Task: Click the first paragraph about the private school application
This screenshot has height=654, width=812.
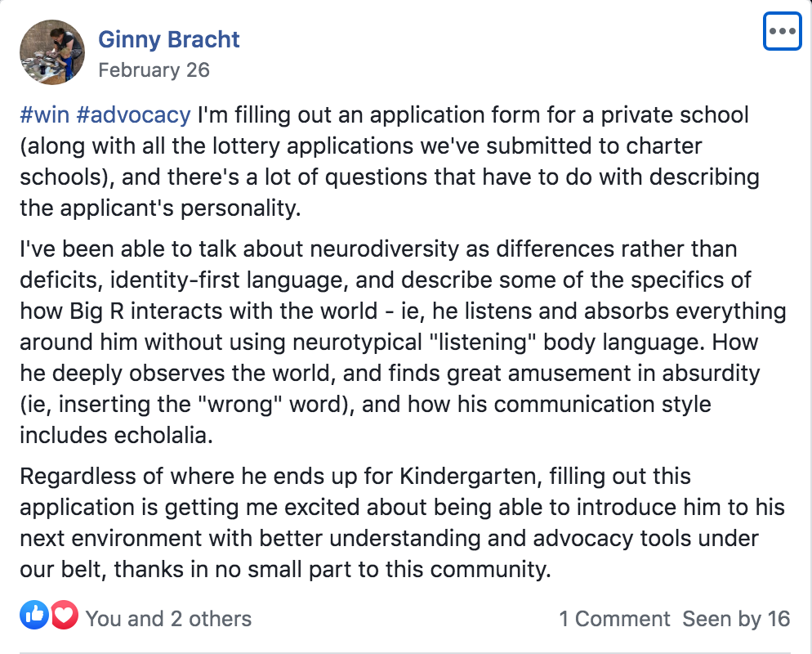Action: [390, 161]
